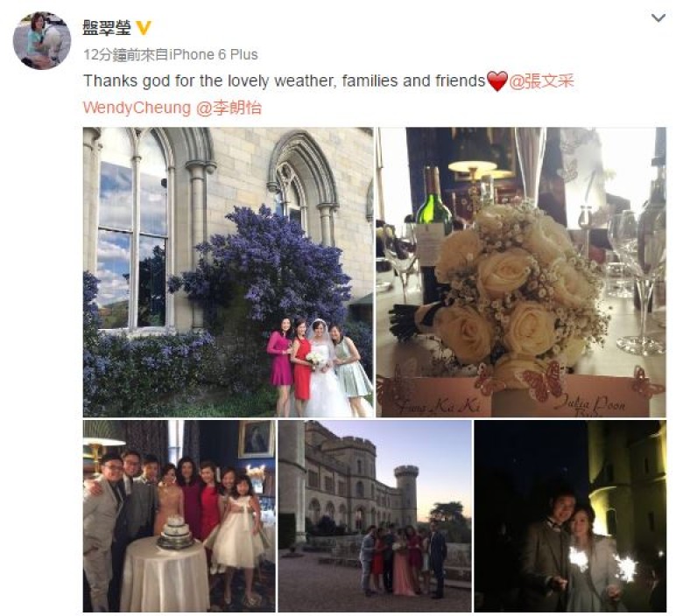The width and height of the screenshot is (683, 616).
Task: Click the post text Thanks god message
Action: pos(284,81)
